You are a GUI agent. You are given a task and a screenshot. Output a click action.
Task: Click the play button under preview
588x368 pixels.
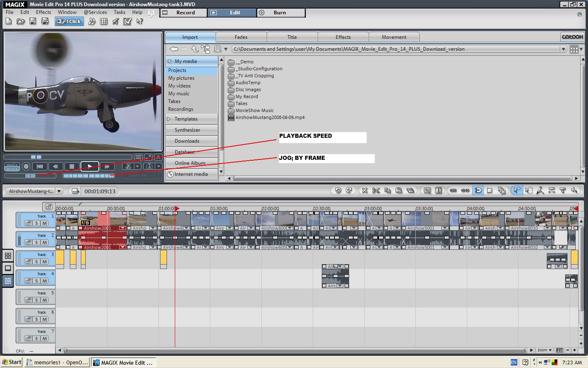[x=90, y=166]
